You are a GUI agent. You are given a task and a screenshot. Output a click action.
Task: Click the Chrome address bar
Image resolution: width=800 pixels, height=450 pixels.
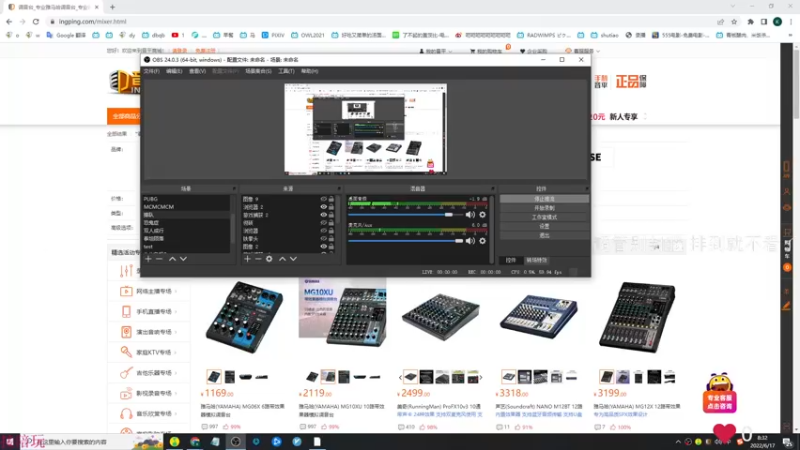coord(380,21)
